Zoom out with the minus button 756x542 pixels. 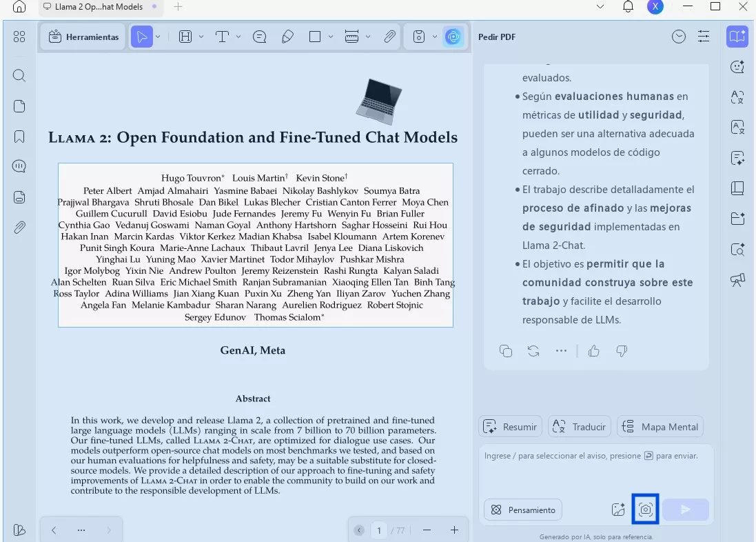click(x=427, y=530)
